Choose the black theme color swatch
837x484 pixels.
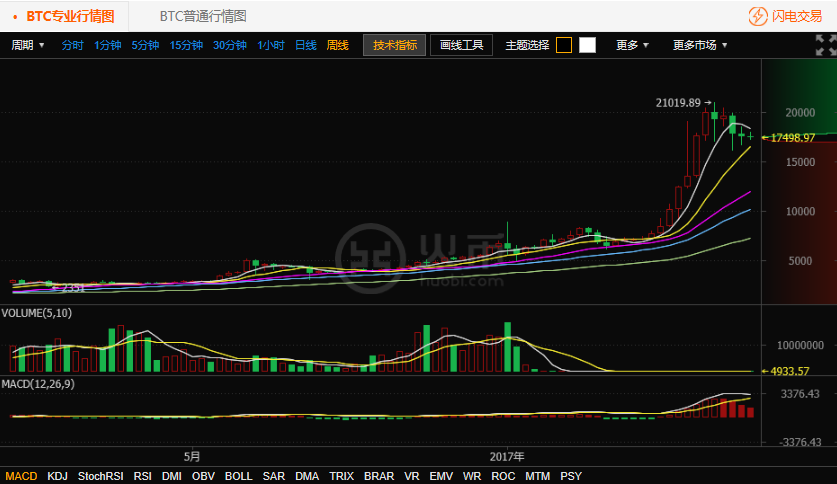(x=564, y=45)
